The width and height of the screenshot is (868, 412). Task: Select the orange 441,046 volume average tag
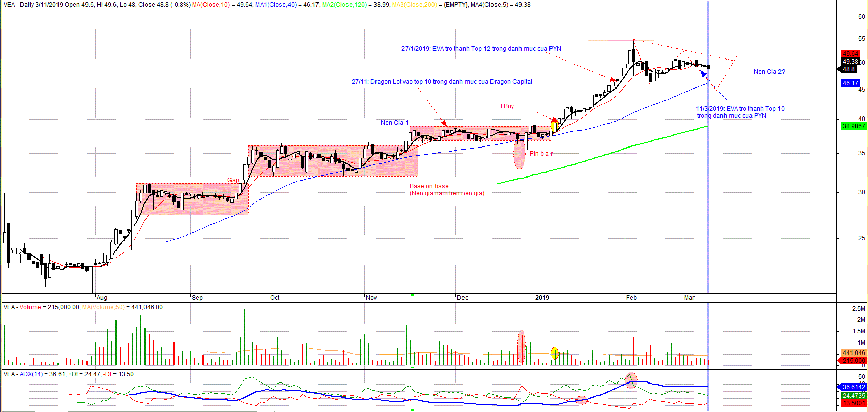853,353
